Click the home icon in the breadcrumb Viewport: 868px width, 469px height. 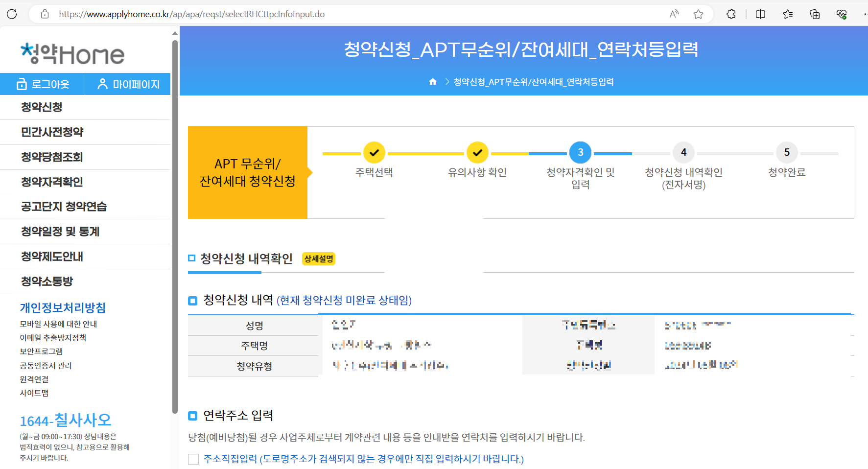433,82
